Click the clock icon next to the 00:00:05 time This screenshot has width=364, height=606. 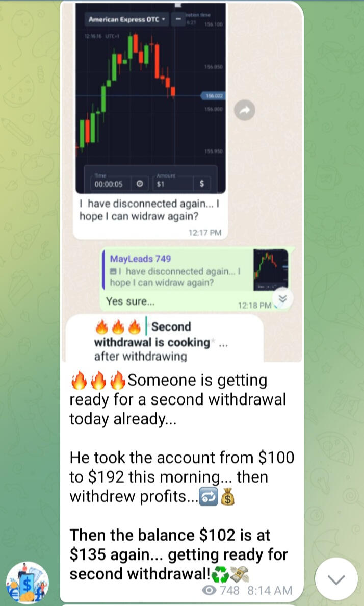(x=140, y=184)
